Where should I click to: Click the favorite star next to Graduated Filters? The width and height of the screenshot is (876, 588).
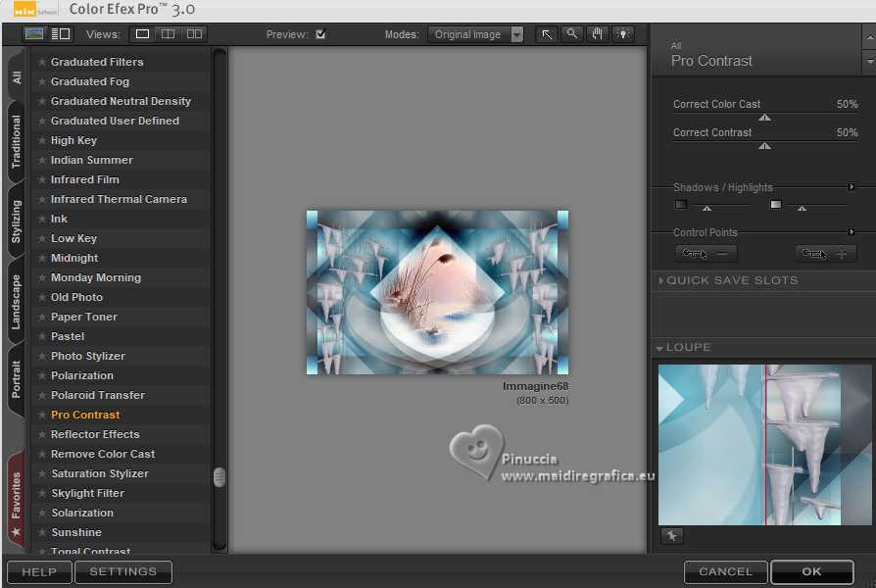coord(41,62)
